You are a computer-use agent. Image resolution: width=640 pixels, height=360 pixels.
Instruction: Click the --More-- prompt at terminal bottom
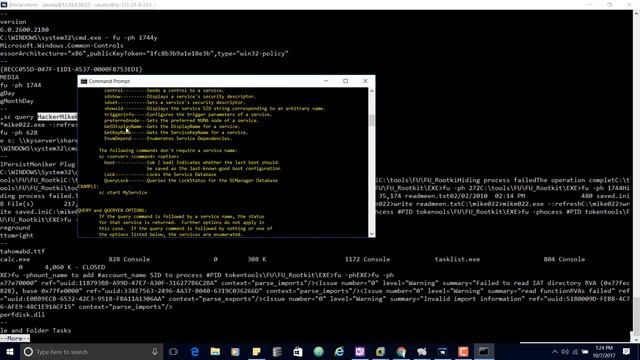[x=15, y=338]
